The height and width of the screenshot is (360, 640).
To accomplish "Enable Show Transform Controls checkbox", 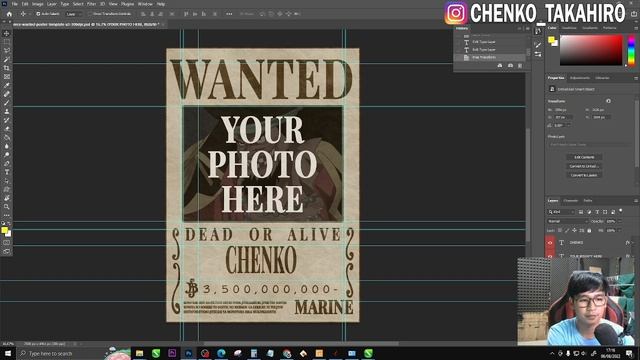I will tap(90, 14).
